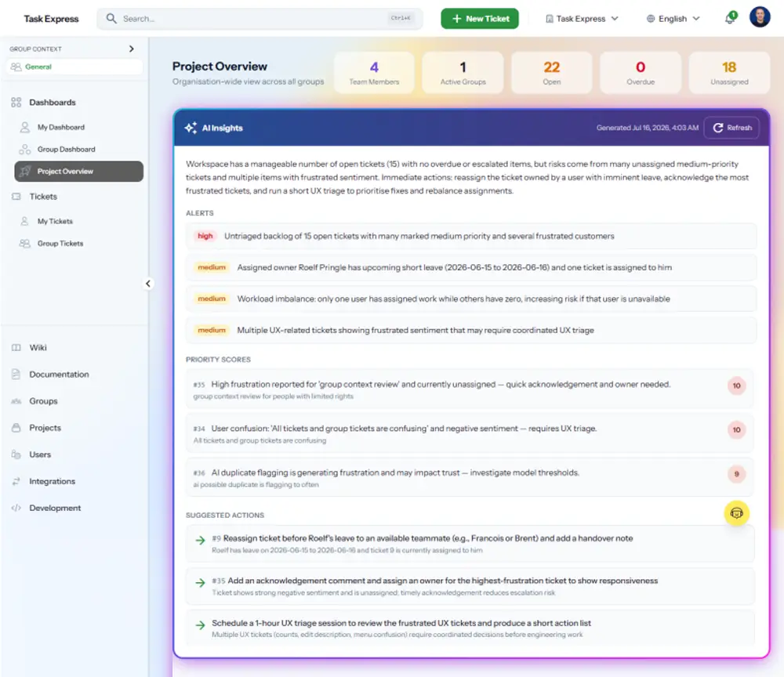The height and width of the screenshot is (677, 784).
Task: Click arrow icon of Add acknowledgement action
Action: (200, 582)
